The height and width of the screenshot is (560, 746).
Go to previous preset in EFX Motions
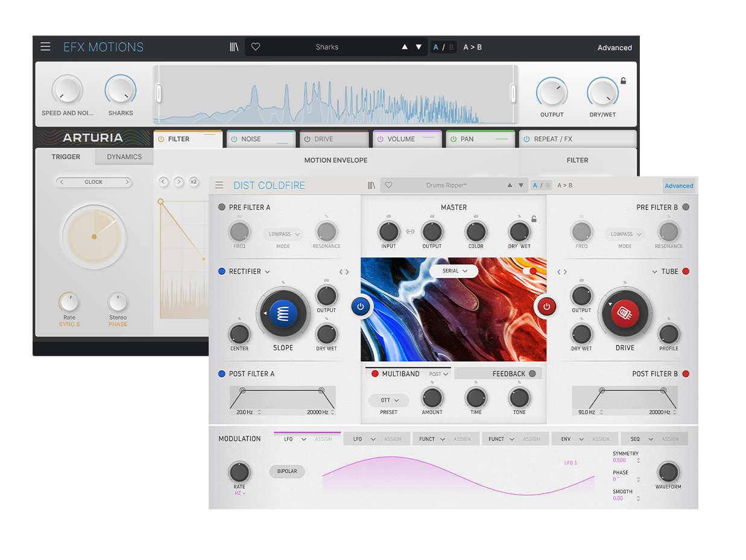405,47
